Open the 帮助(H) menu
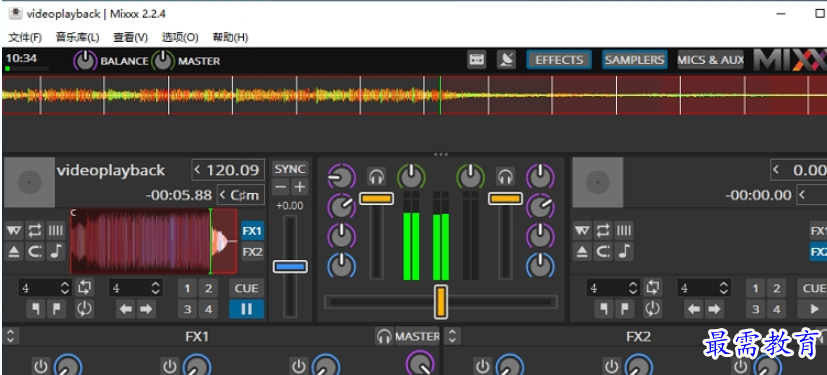 [230, 37]
